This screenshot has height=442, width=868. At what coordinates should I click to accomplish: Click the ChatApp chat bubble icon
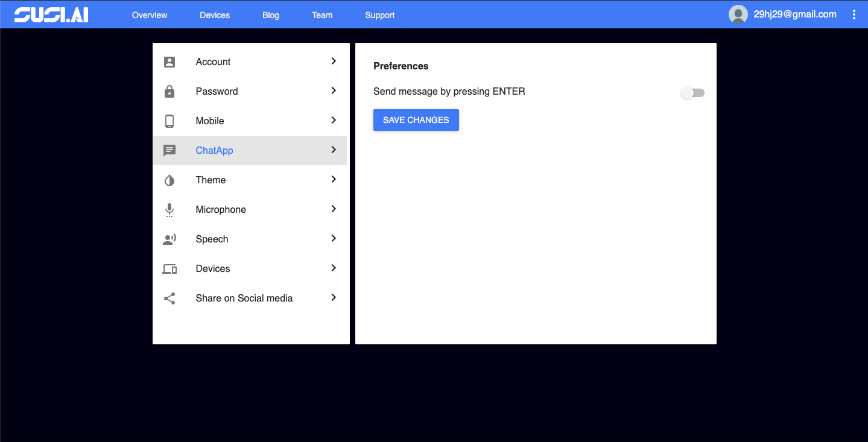(169, 150)
